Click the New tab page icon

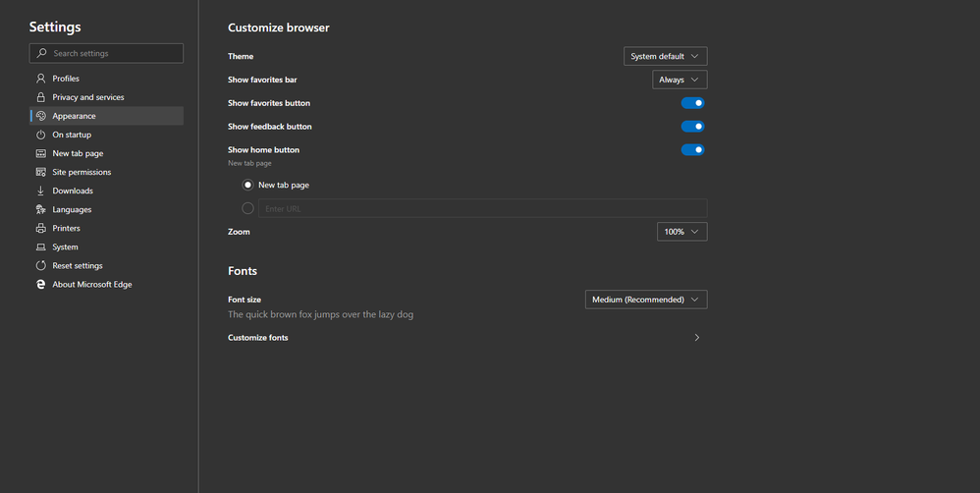click(x=40, y=153)
